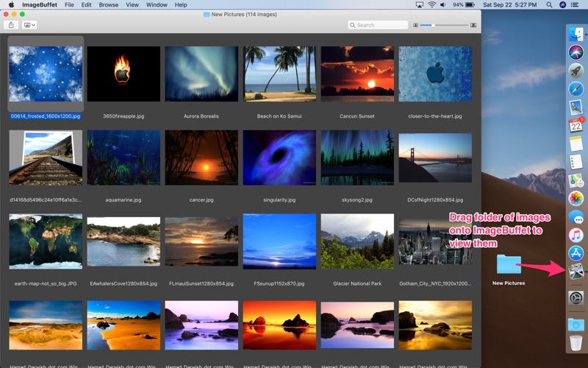The height and width of the screenshot is (368, 588).
Task: Open the Apple menu
Action: tap(11, 5)
